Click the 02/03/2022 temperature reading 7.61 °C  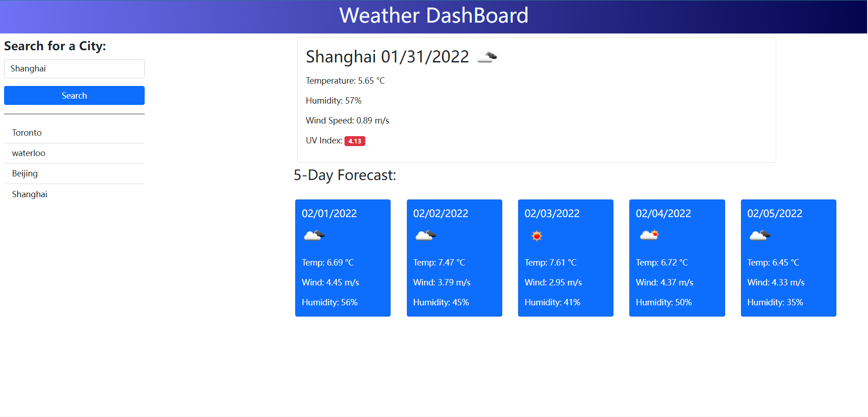[x=550, y=263]
